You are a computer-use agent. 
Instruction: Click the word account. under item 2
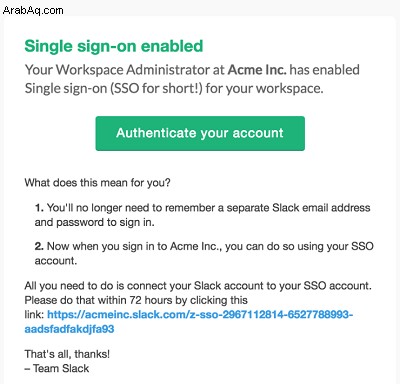(x=56, y=261)
